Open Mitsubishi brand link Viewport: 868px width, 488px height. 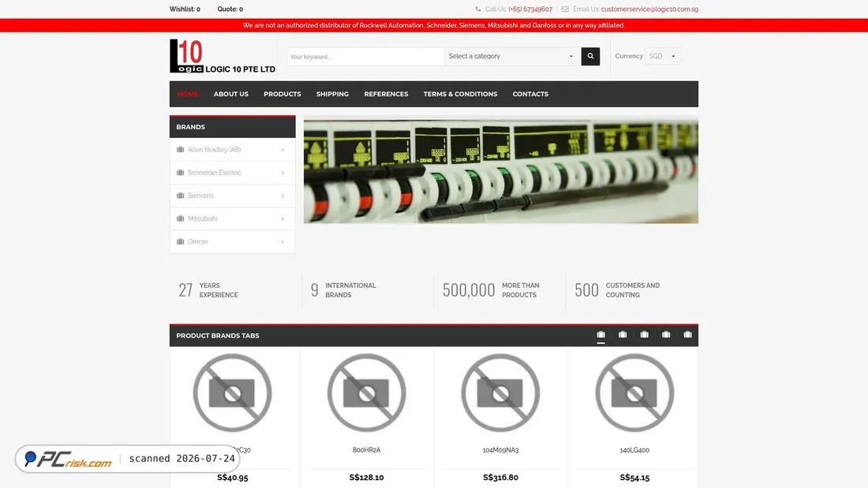click(x=202, y=218)
